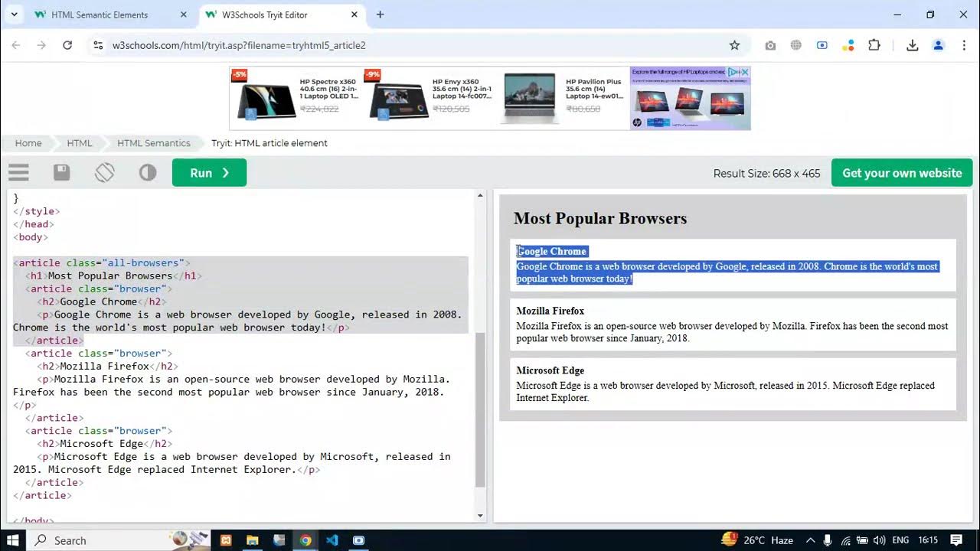Click the Most Popular Browsers heading
The height and width of the screenshot is (551, 980).
point(600,219)
